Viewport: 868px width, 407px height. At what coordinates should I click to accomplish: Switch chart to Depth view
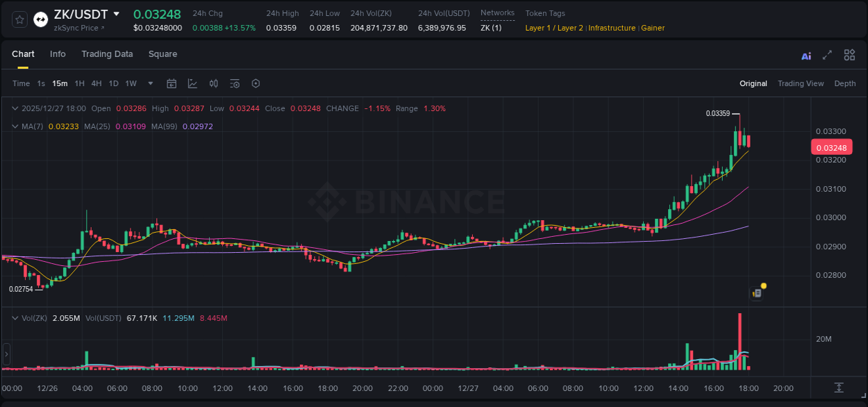pyautogui.click(x=844, y=83)
